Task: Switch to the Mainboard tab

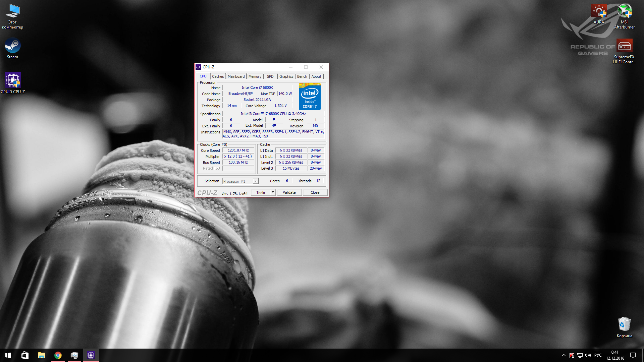Action: pos(236,76)
